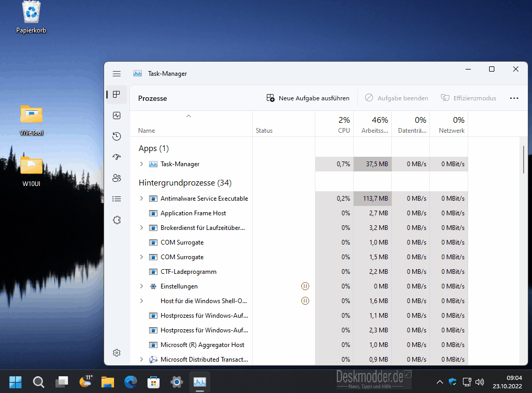Expand the Task-Manager app row

pos(141,164)
